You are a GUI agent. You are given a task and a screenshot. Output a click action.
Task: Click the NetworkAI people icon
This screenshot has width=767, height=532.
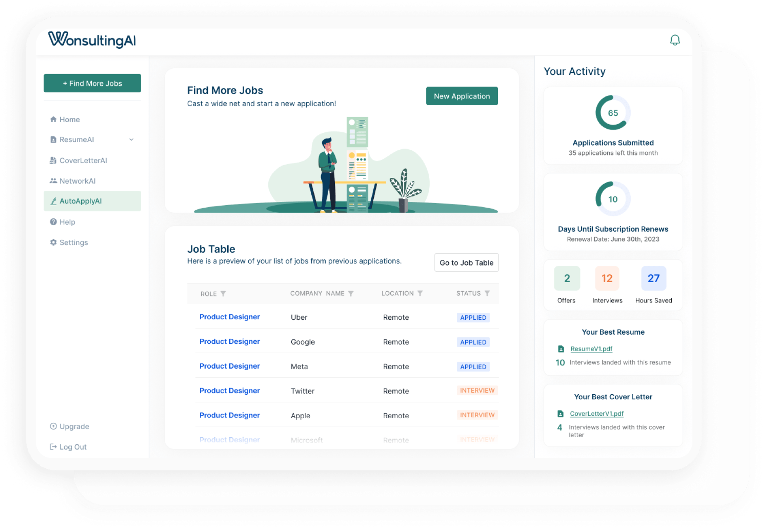pyautogui.click(x=53, y=181)
